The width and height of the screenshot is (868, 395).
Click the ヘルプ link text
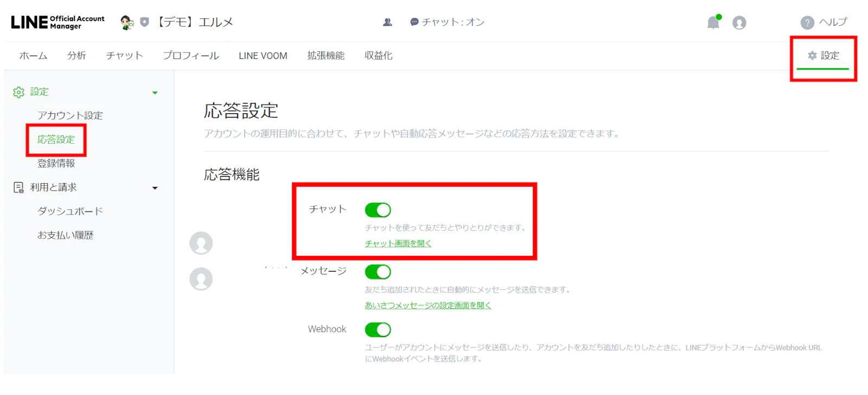click(833, 22)
